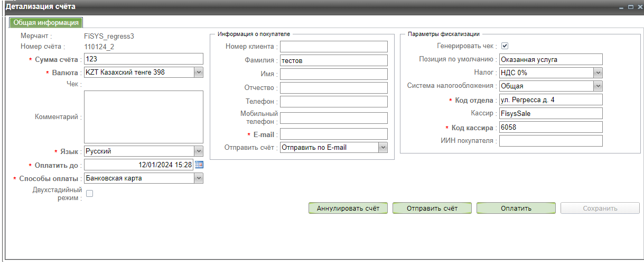Click the green Отправить счёт button

point(432,209)
